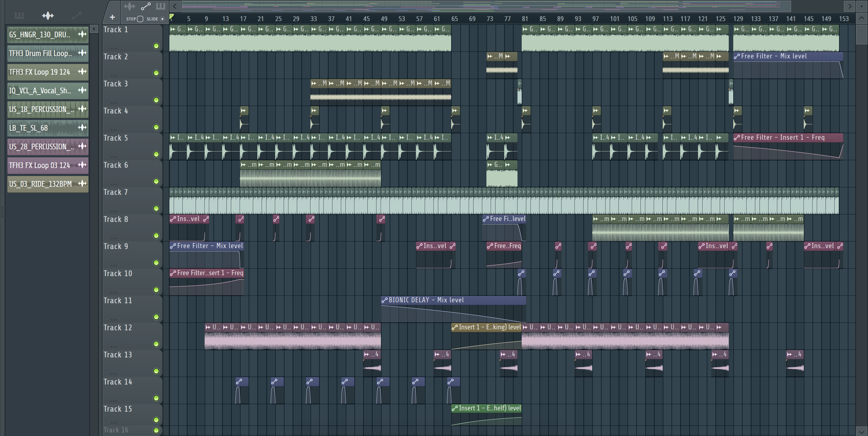The width and height of the screenshot is (868, 436).
Task: Open Track 5 Free Filter Insert 1 Freq clip menu
Action: point(737,137)
